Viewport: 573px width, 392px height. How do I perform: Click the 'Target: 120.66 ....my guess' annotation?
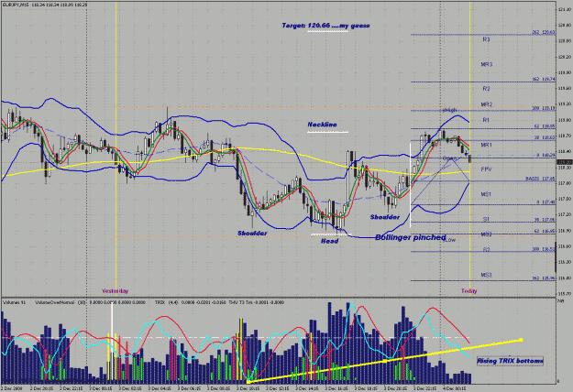pos(325,26)
